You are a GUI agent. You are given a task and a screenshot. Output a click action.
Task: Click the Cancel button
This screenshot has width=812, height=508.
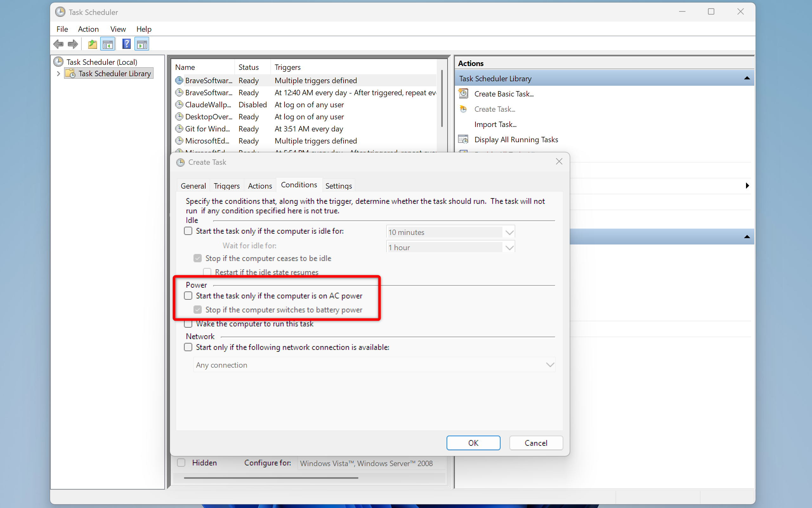pyautogui.click(x=536, y=443)
